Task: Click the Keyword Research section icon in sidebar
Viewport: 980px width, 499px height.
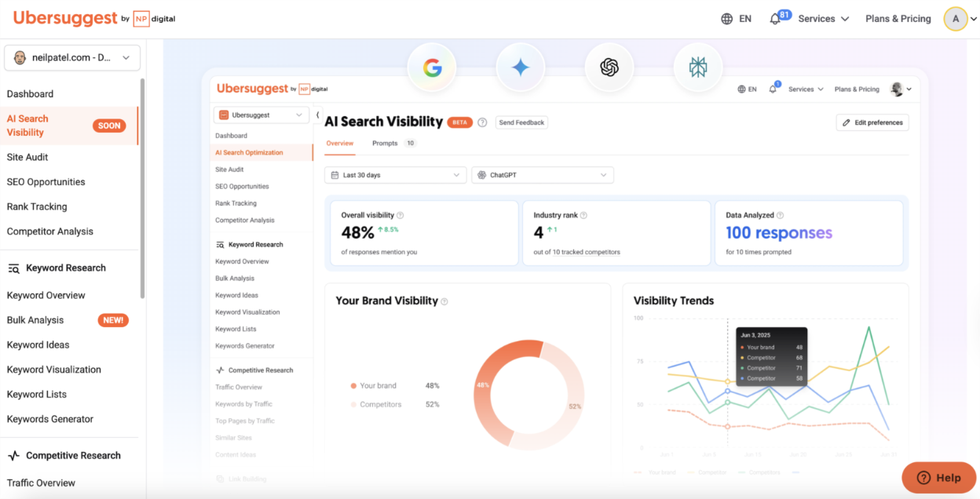Action: (x=13, y=268)
